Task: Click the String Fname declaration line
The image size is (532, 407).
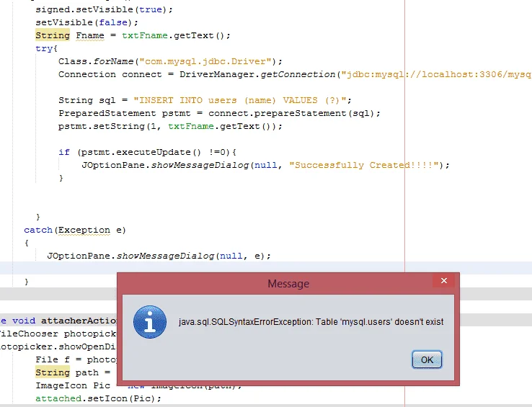Action: pyautogui.click(x=133, y=35)
